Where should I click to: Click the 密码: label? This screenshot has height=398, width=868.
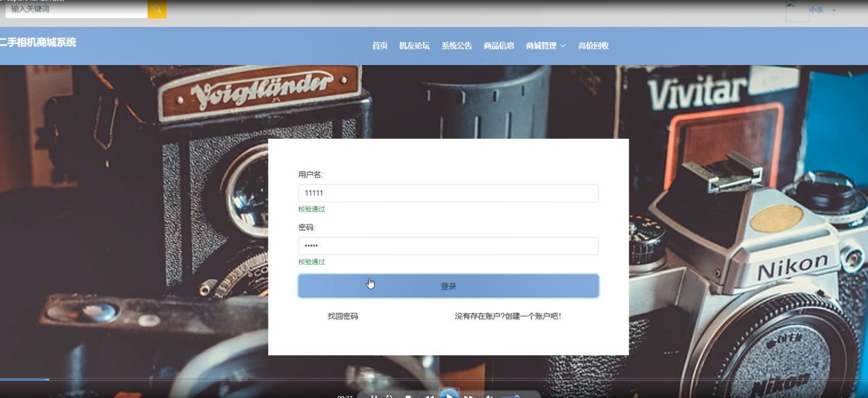point(307,228)
